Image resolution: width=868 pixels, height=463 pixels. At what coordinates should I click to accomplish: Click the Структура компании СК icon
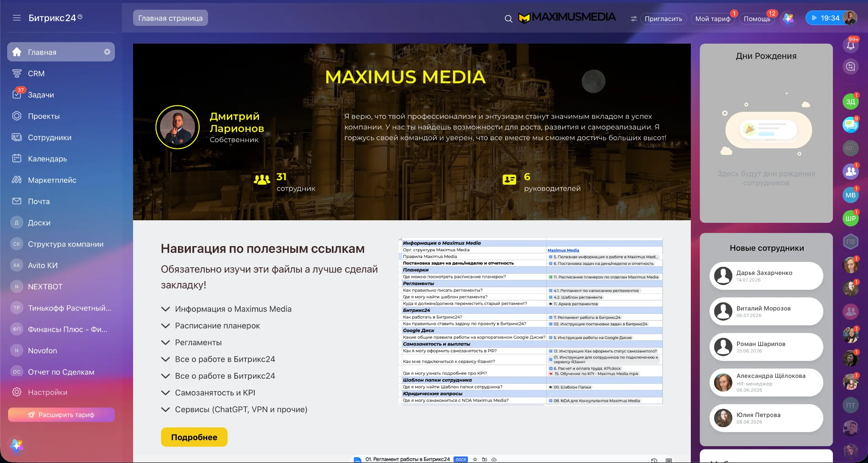[17, 244]
